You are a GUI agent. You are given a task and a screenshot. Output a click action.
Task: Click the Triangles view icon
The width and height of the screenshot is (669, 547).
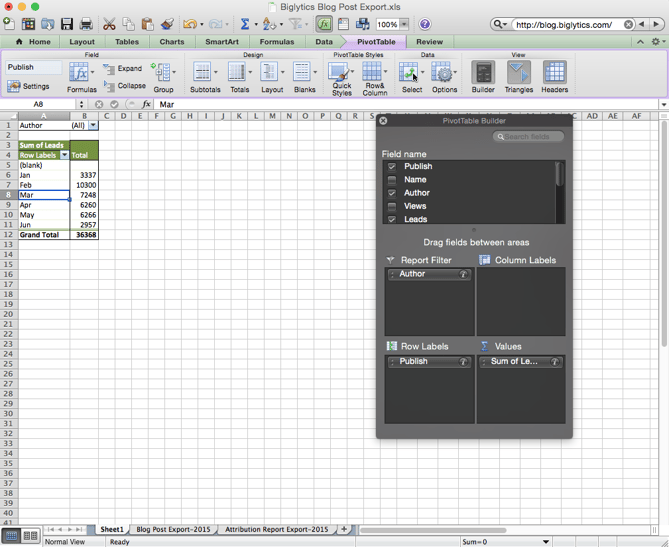pyautogui.click(x=518, y=73)
